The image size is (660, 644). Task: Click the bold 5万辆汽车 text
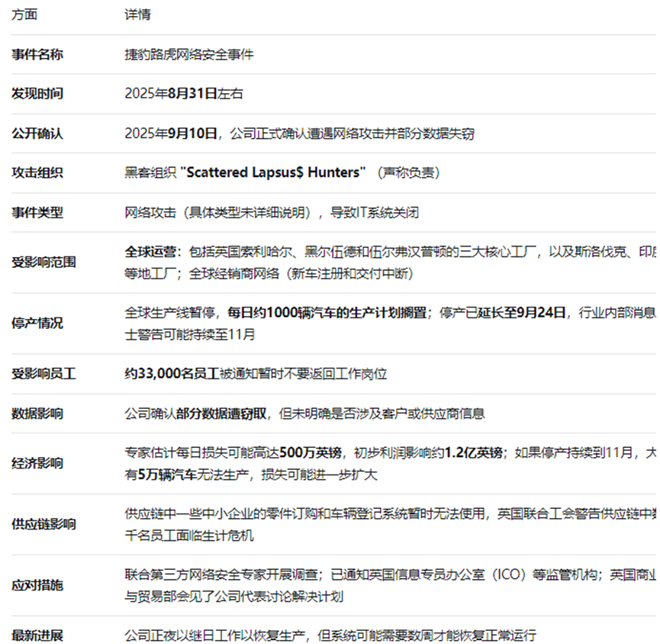[167, 475]
